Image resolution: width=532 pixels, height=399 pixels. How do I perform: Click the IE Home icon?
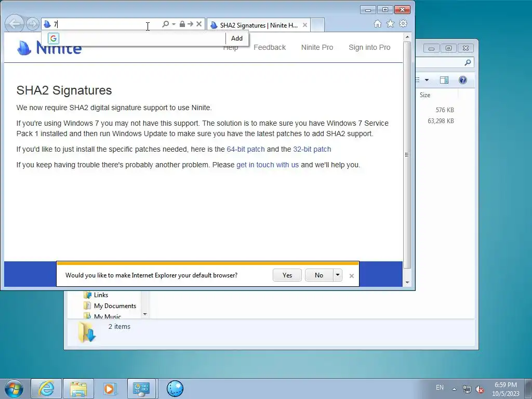tap(378, 24)
